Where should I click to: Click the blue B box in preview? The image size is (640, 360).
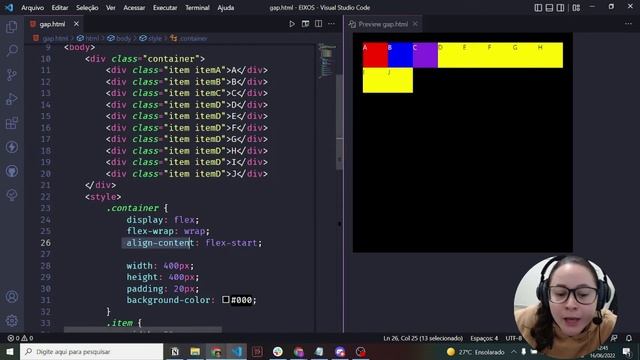(x=400, y=55)
